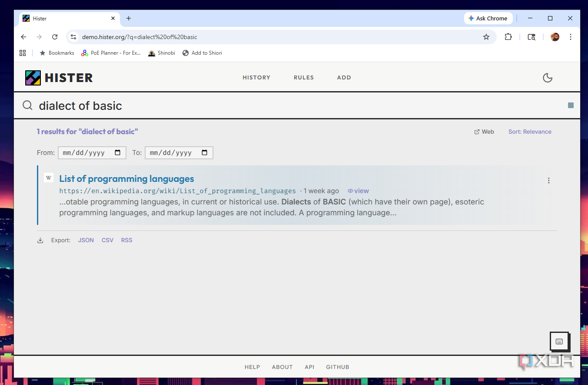Open the PoE Planner bookmark
The height and width of the screenshot is (385, 588).
[x=111, y=53]
